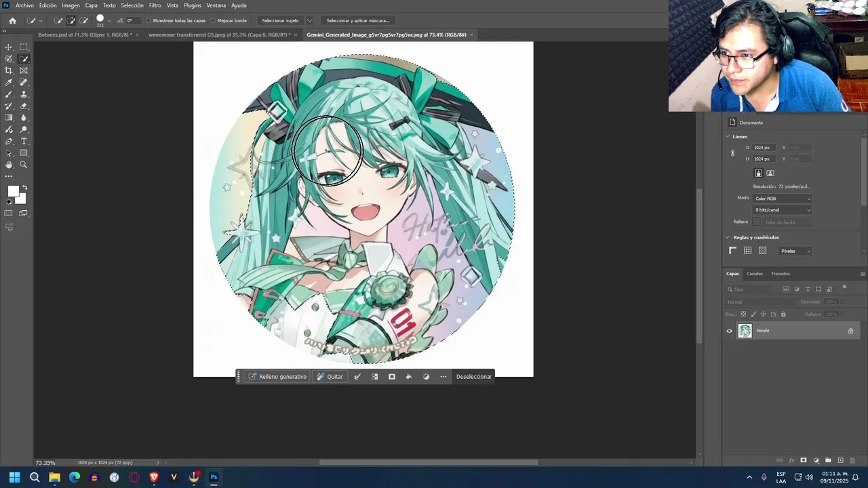This screenshot has height=488, width=868.
Task: Click the Quick Mask mode icon
Action: pos(9,213)
